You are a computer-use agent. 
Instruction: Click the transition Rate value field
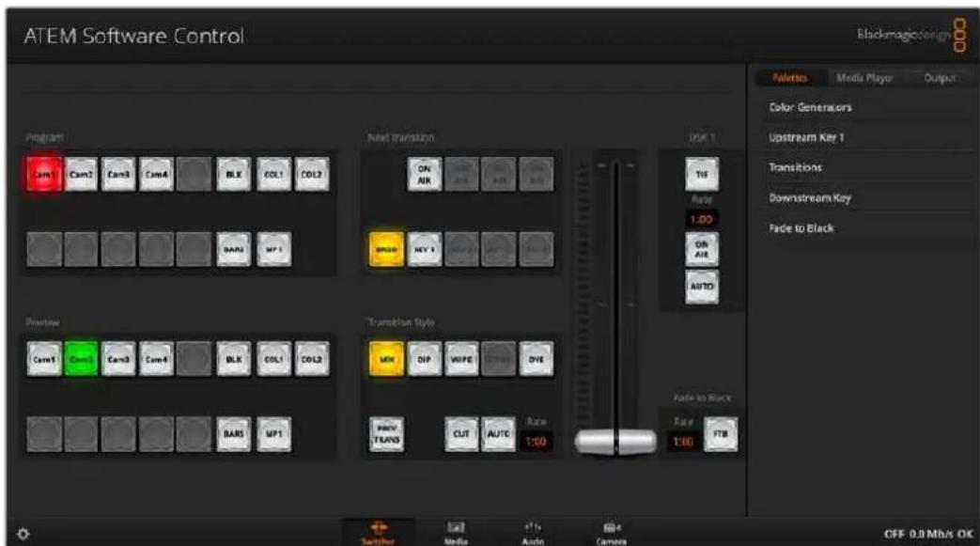pyautogui.click(x=537, y=442)
